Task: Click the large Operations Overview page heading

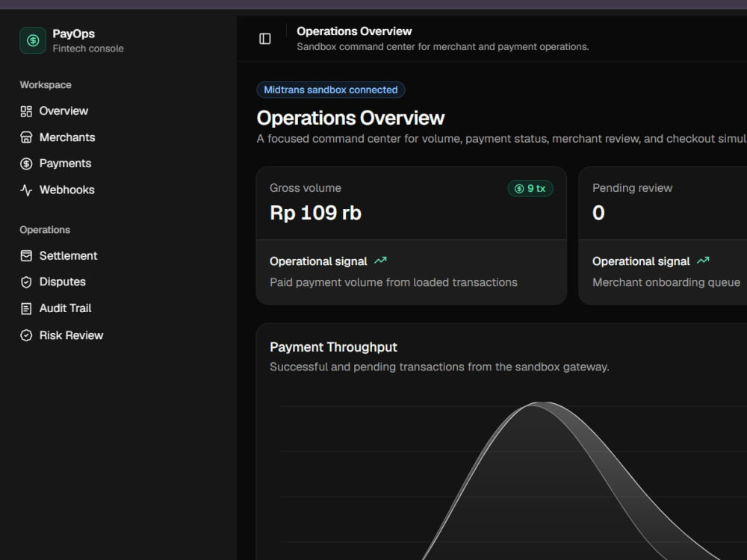Action: point(350,118)
